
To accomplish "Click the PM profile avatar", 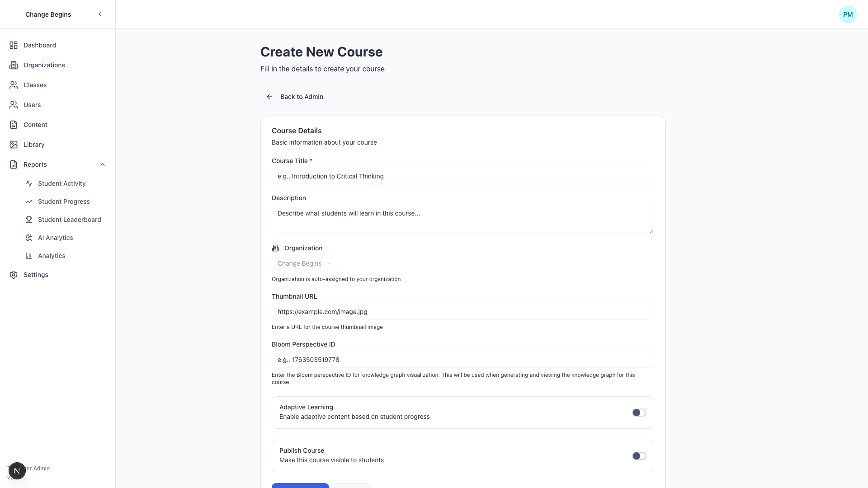I will pos(848,14).
